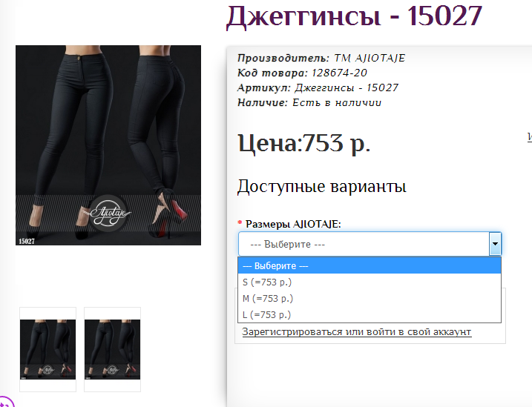The height and width of the screenshot is (407, 532).
Task: Select size L (=753 р.) option
Action: pyautogui.click(x=370, y=314)
